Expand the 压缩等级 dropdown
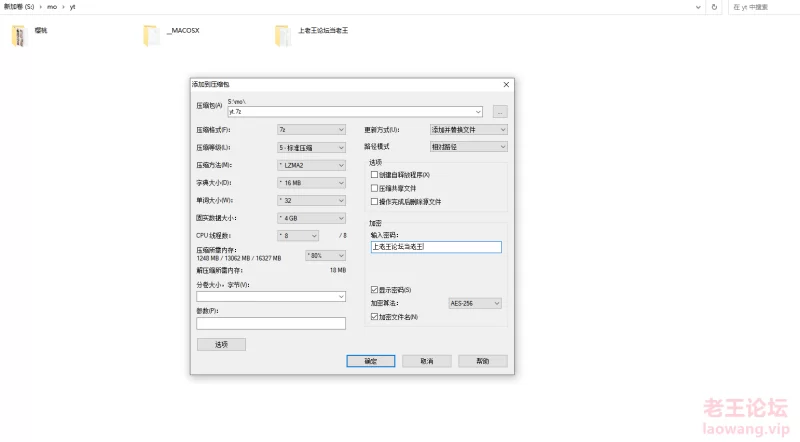 311,147
